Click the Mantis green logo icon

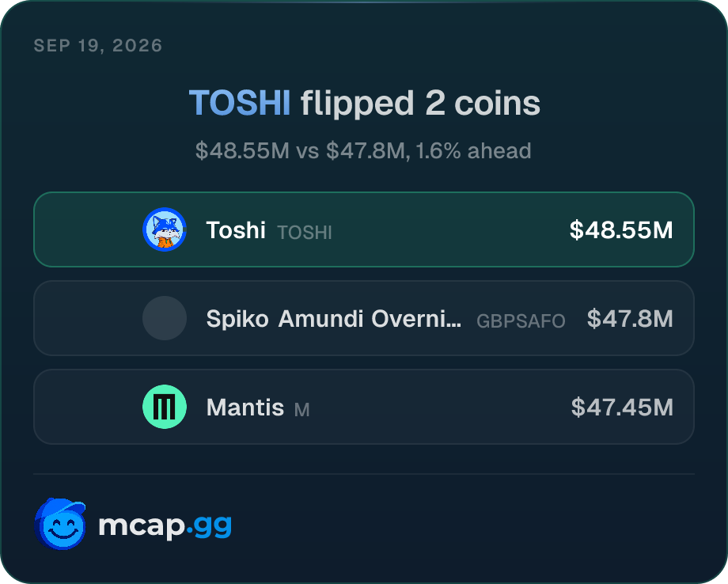(165, 407)
